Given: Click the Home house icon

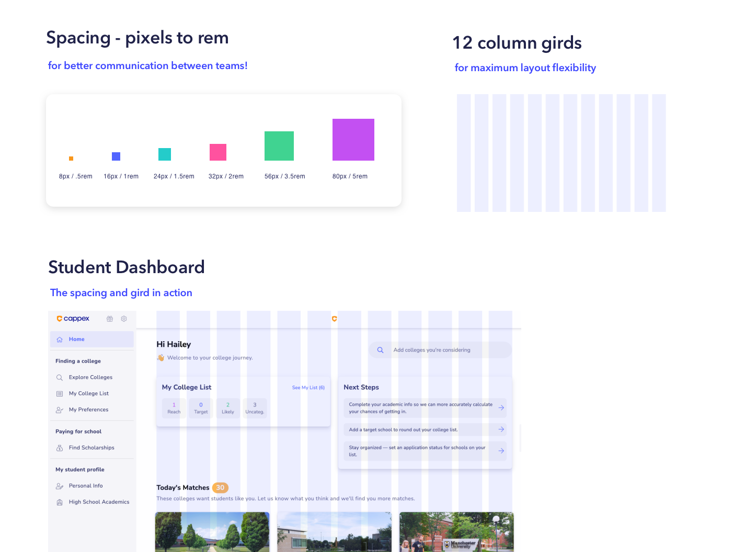Looking at the screenshot, I should click(60, 340).
